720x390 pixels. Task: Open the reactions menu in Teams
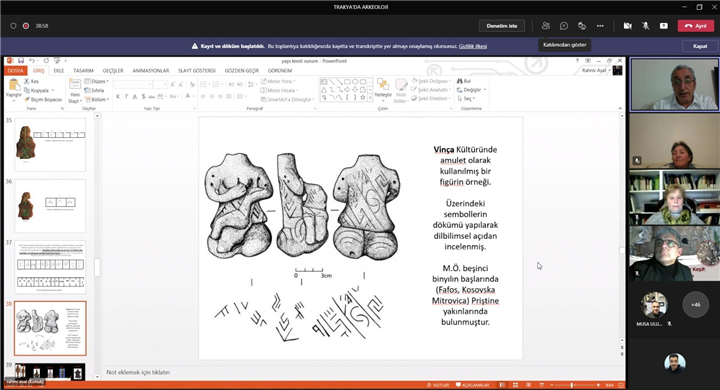coord(582,26)
